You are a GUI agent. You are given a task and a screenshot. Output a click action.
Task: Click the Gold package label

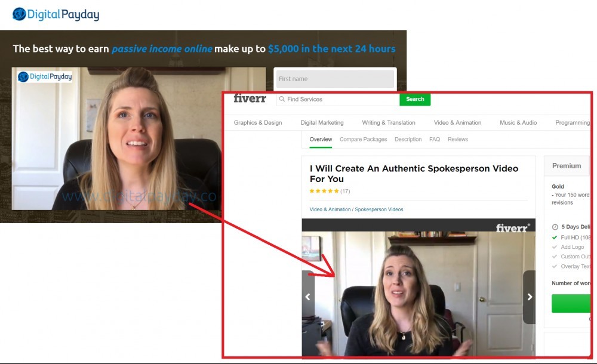pos(558,187)
